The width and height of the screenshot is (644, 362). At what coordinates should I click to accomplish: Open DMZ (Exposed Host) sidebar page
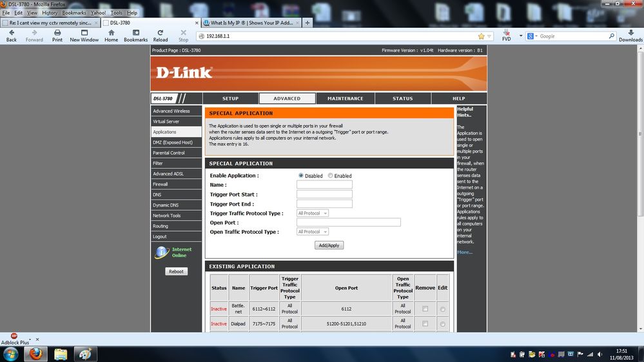[176, 142]
